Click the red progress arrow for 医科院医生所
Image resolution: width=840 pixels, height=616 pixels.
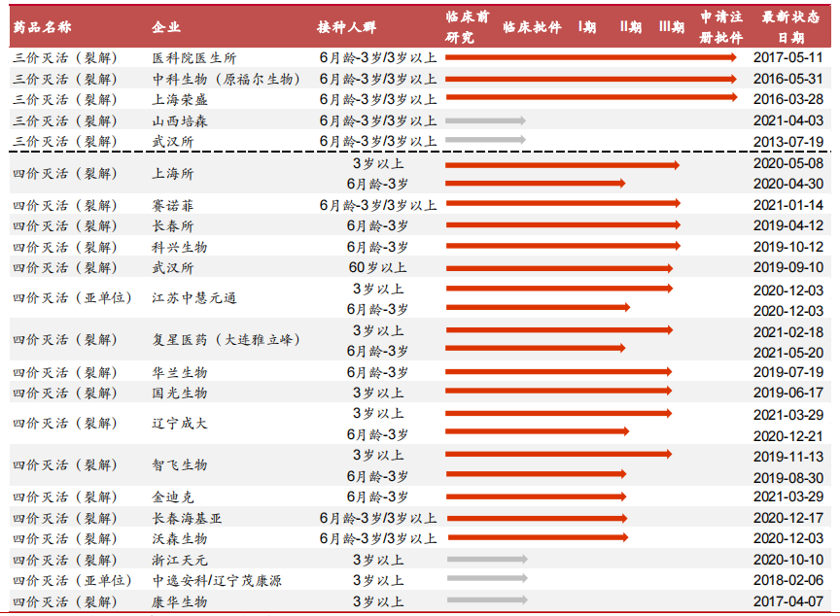pos(590,57)
